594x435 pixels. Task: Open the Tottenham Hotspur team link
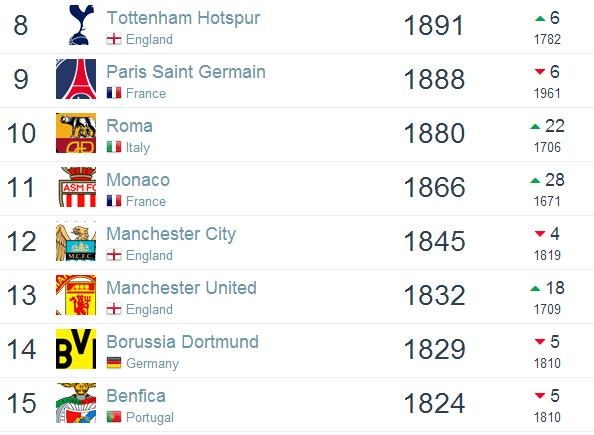tap(183, 18)
